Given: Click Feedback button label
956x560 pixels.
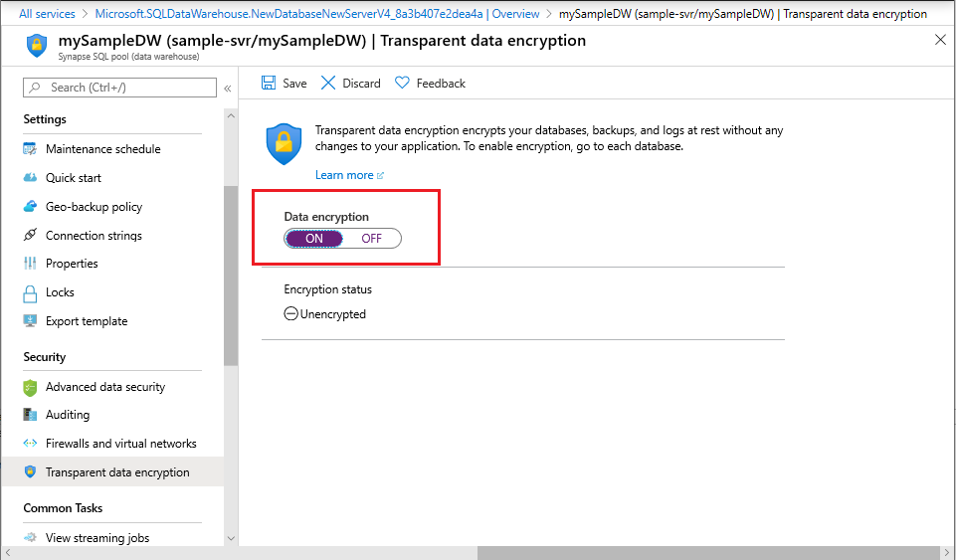Looking at the screenshot, I should click(441, 83).
